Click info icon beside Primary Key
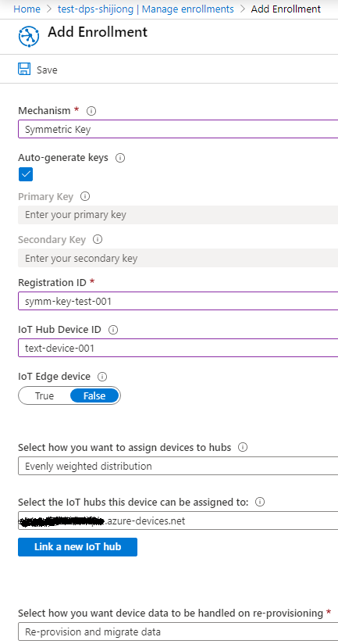Image resolution: width=338 pixels, height=644 pixels. (85, 196)
